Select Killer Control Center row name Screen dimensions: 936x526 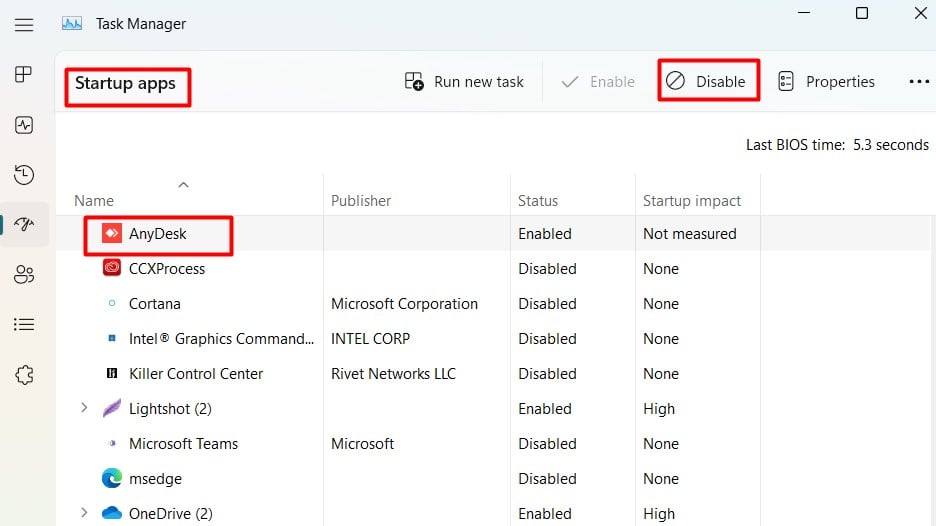pyautogui.click(x=196, y=374)
